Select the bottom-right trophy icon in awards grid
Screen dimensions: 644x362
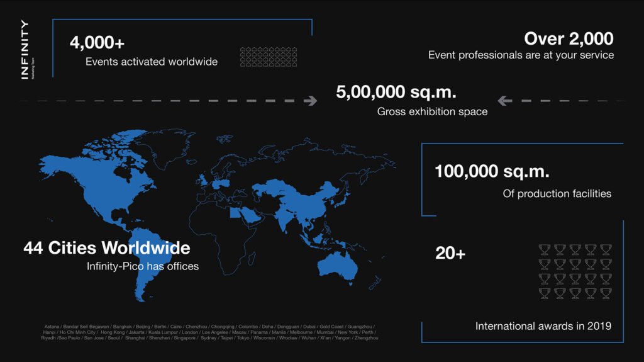pyautogui.click(x=605, y=293)
